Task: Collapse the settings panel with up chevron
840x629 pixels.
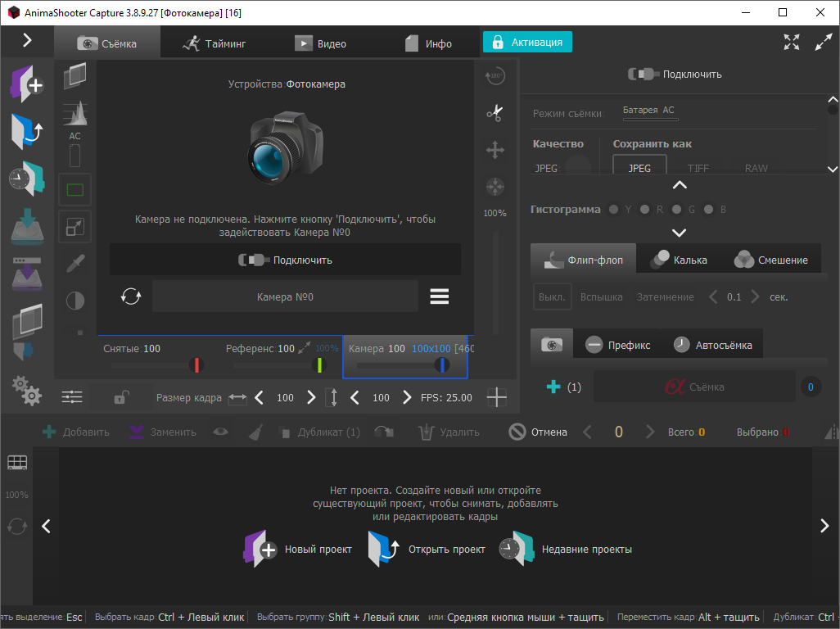Action: click(x=680, y=185)
